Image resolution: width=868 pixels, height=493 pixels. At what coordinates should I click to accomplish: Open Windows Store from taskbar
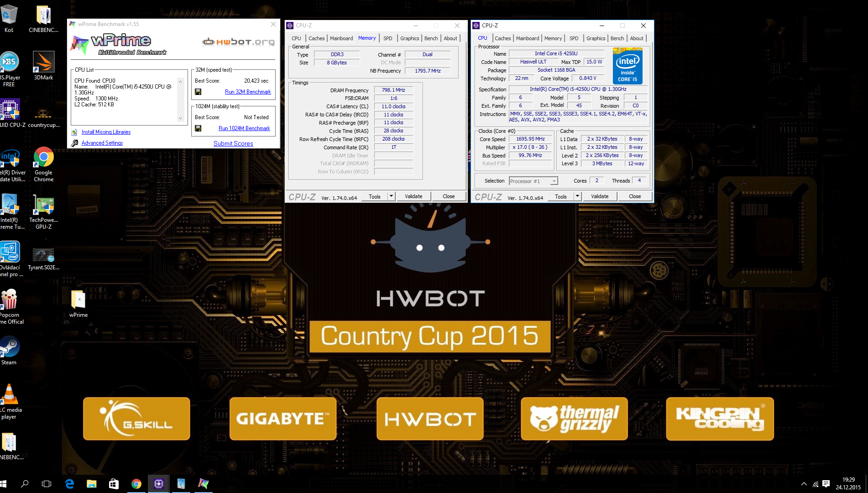114,484
